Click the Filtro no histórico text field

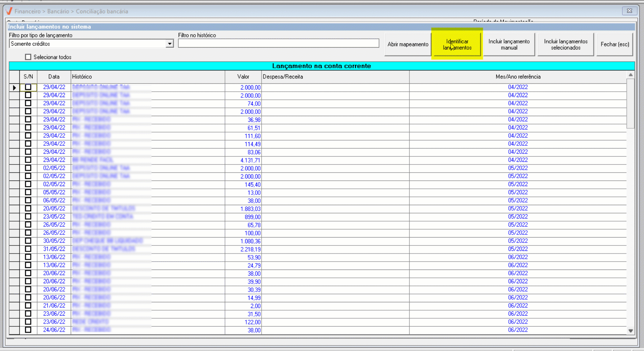tap(278, 43)
